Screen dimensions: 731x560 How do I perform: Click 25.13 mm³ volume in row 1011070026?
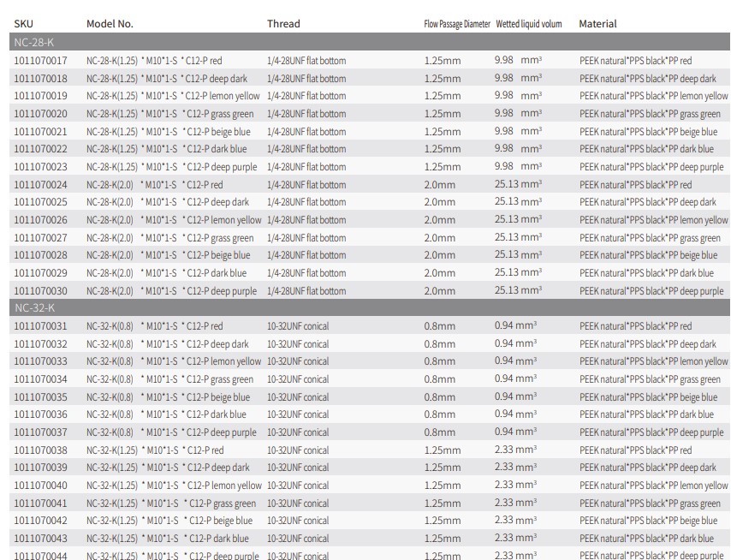[x=518, y=219]
